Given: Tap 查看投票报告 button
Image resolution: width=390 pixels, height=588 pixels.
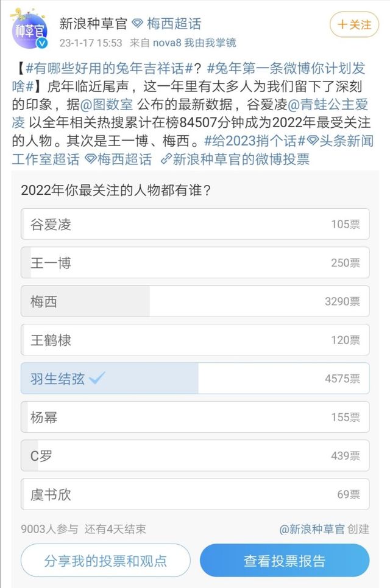Looking at the screenshot, I should [285, 561].
